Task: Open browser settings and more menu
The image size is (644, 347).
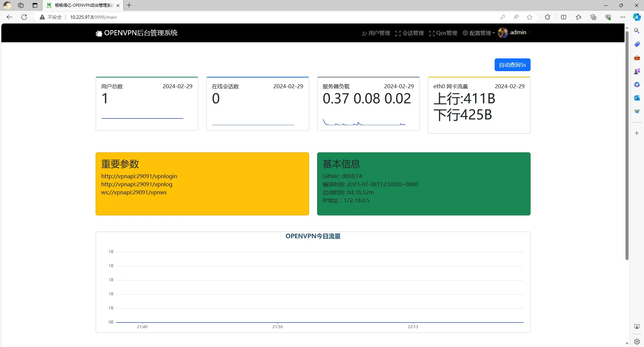Action: point(623,17)
